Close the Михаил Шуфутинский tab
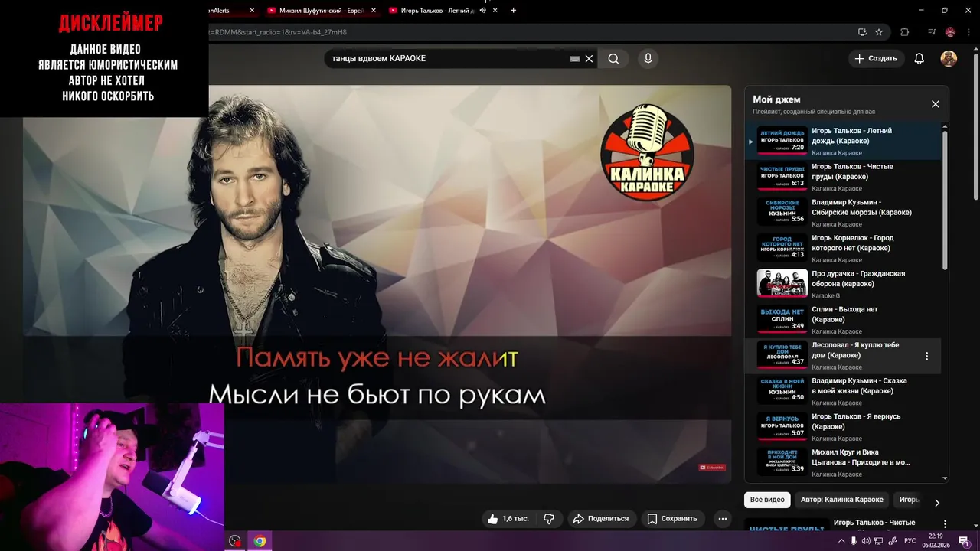Viewport: 980px width, 551px height. [x=373, y=11]
